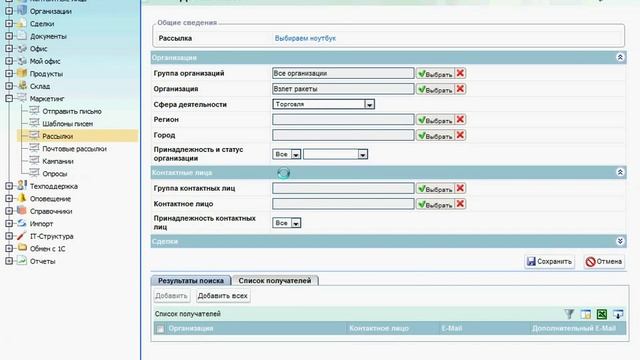Expand the Склад tree node
This screenshot has height=360, width=640.
(x=9, y=86)
